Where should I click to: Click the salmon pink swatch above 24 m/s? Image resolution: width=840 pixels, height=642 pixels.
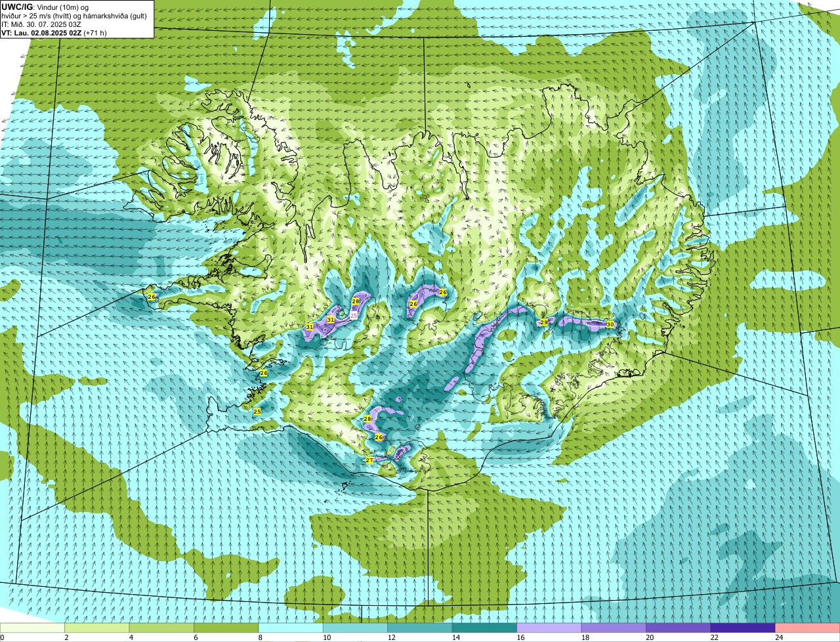807,628
